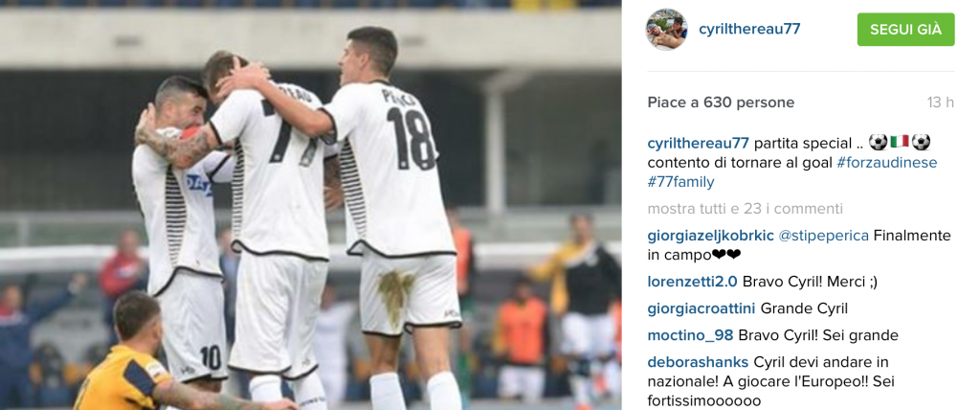Viewport: 980px width, 410px height.
Task: Open moctino_98 commenter profile
Action: 690,335
